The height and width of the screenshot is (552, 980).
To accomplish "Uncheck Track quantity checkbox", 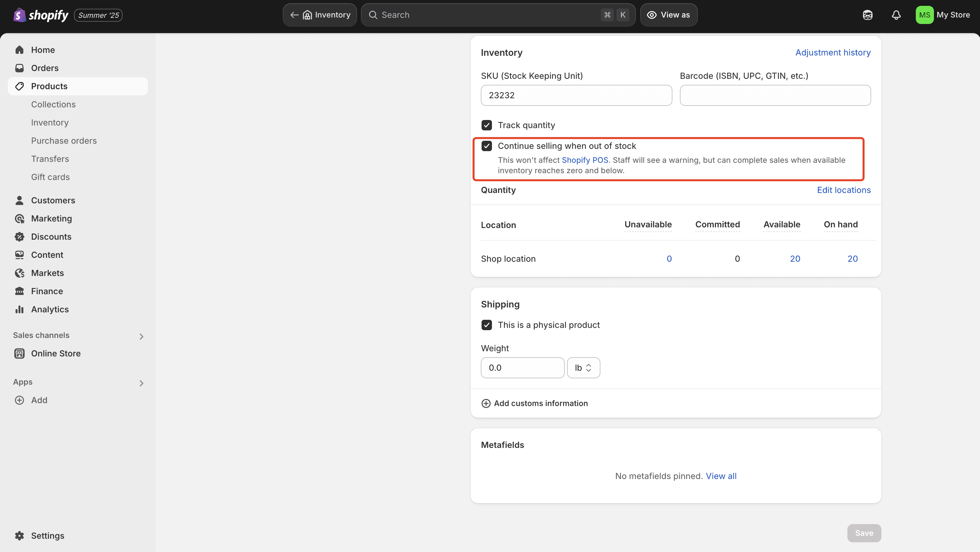I will point(486,125).
